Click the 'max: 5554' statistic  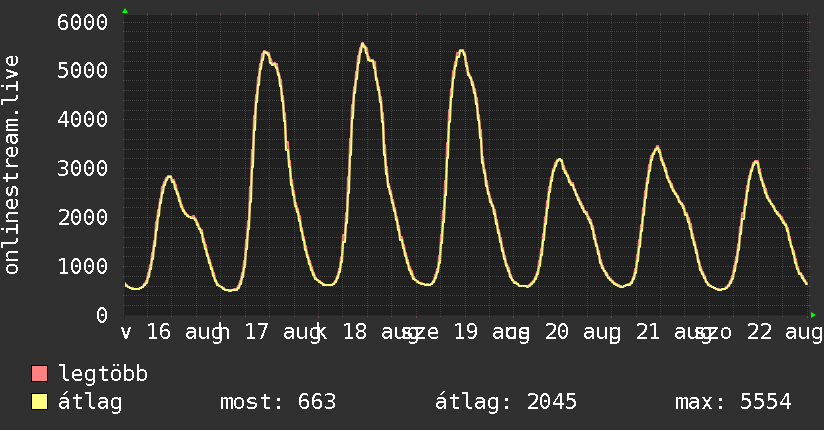click(733, 402)
